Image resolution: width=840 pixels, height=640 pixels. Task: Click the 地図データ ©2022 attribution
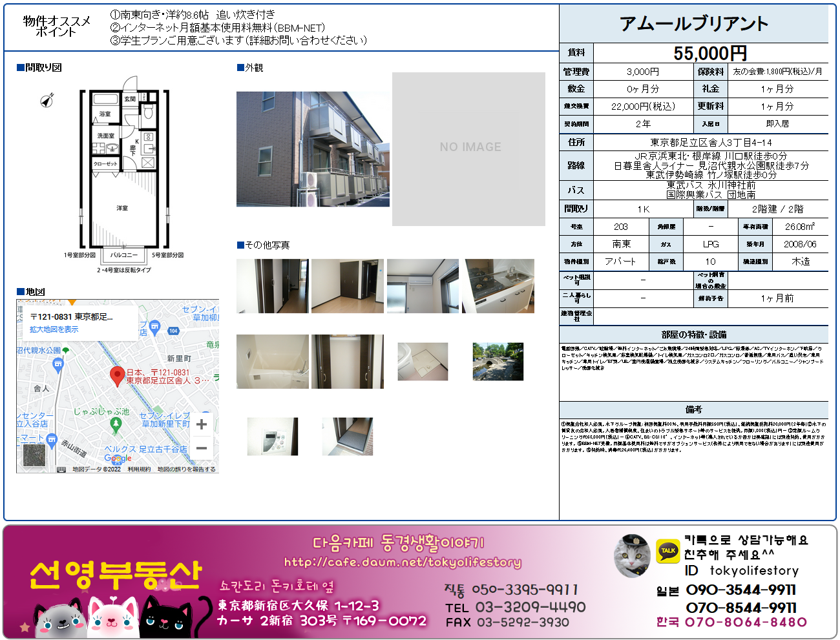coord(96,470)
